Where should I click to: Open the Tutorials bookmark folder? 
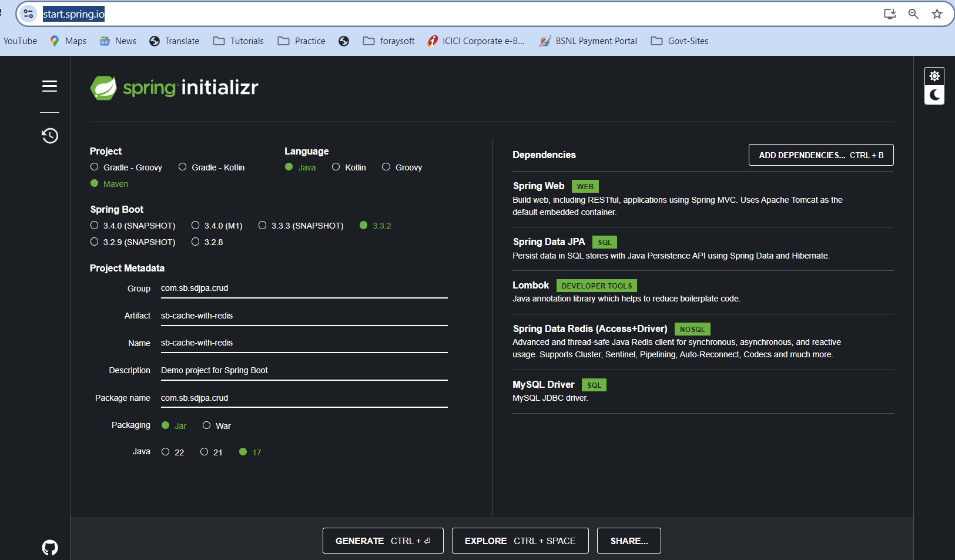[239, 41]
